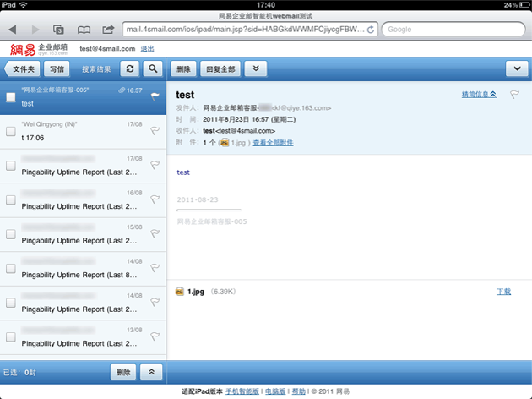The width and height of the screenshot is (532, 399).
Task: Click the 网易企业邮箱 logo
Action: 39,49
